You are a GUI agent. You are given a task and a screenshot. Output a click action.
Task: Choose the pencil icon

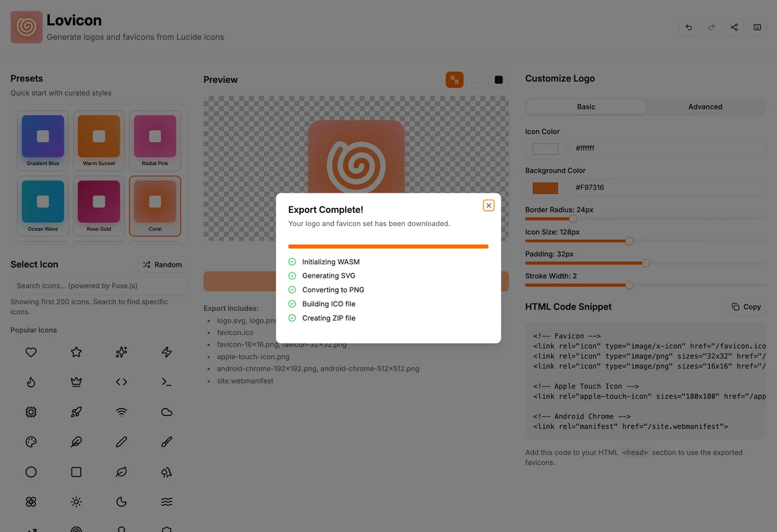[x=121, y=442]
